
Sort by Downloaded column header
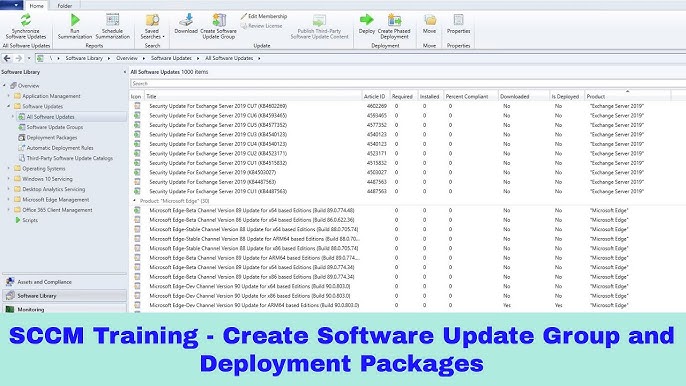point(524,96)
